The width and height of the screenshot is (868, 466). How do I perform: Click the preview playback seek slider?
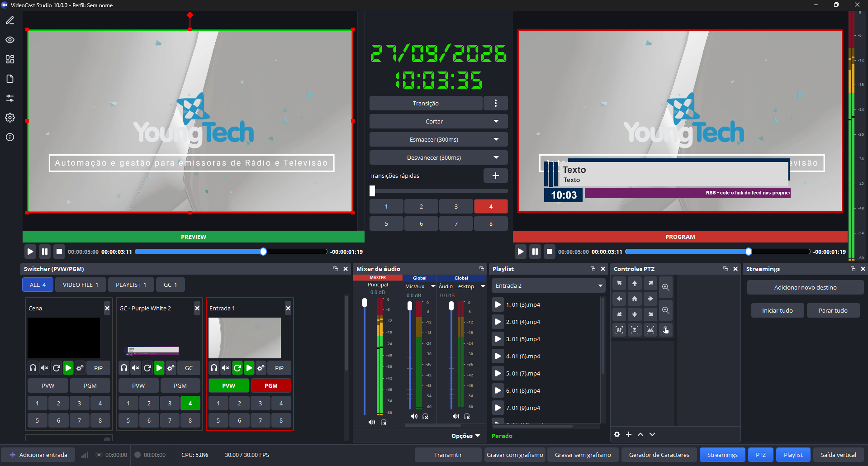pos(231,252)
